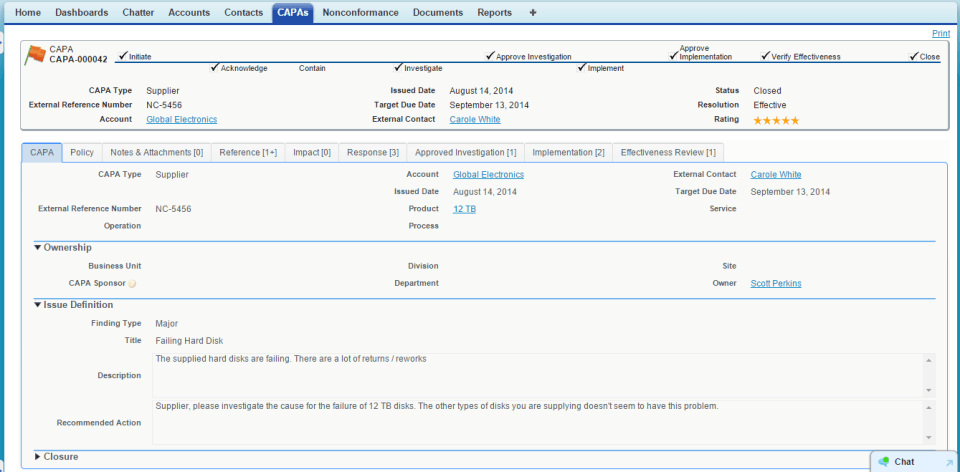
Task: Open the Response [3] tab
Action: point(373,152)
